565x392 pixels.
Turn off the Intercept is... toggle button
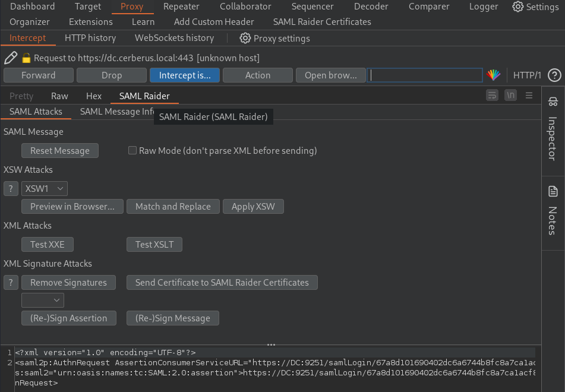[185, 75]
